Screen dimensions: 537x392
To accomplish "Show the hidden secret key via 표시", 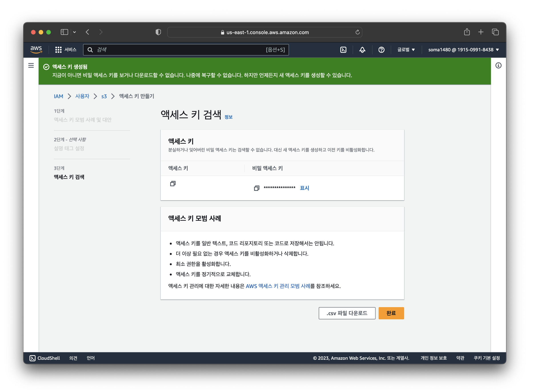I will point(305,188).
